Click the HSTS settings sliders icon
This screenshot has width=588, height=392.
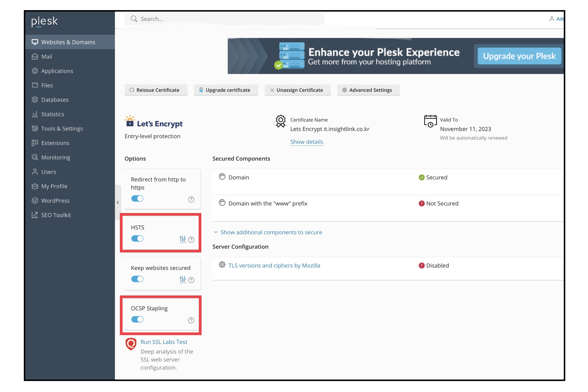point(183,239)
